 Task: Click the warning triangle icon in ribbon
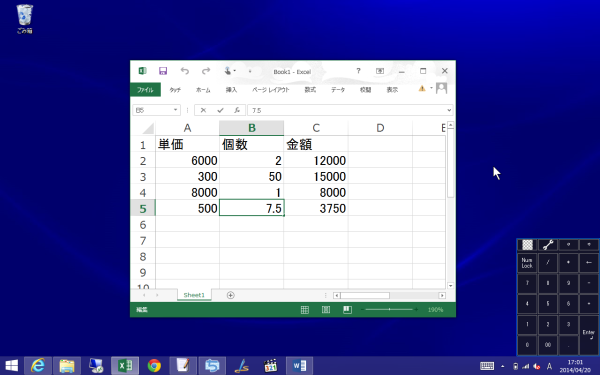pos(422,88)
